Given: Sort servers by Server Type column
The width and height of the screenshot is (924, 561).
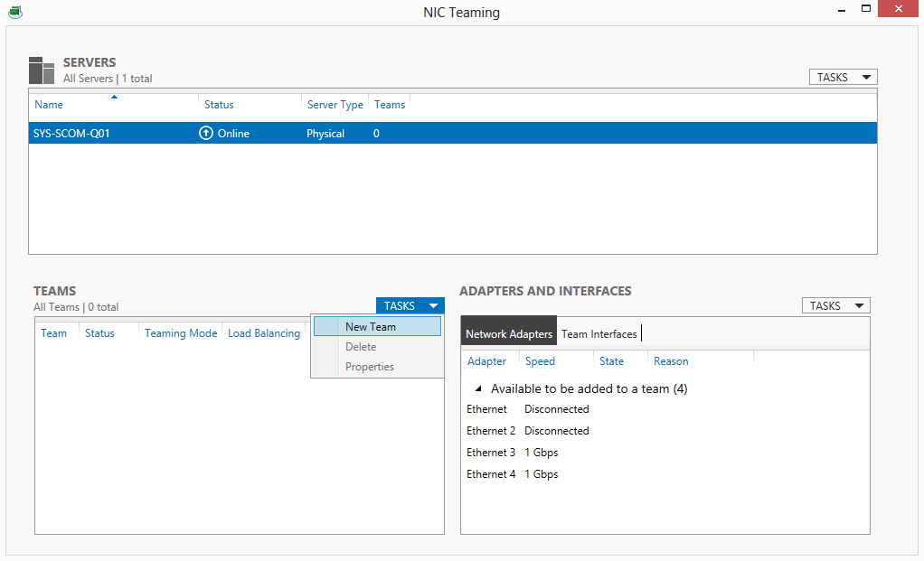Looking at the screenshot, I should (335, 105).
